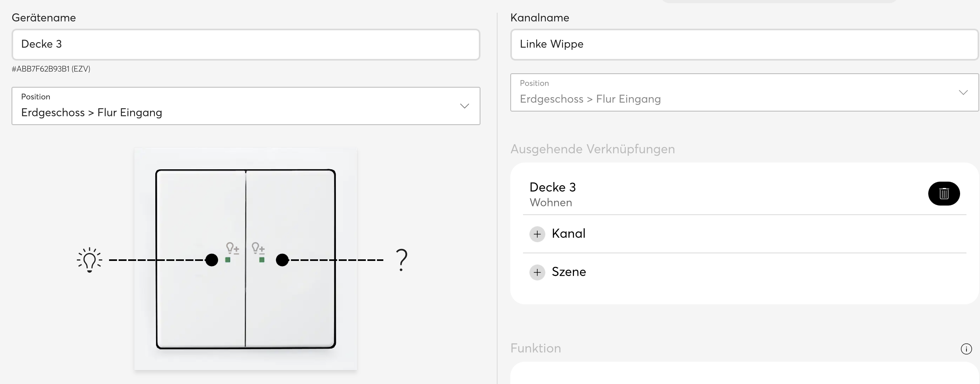Click the plus icon beside Kanal
The image size is (980, 384).
pos(537,234)
